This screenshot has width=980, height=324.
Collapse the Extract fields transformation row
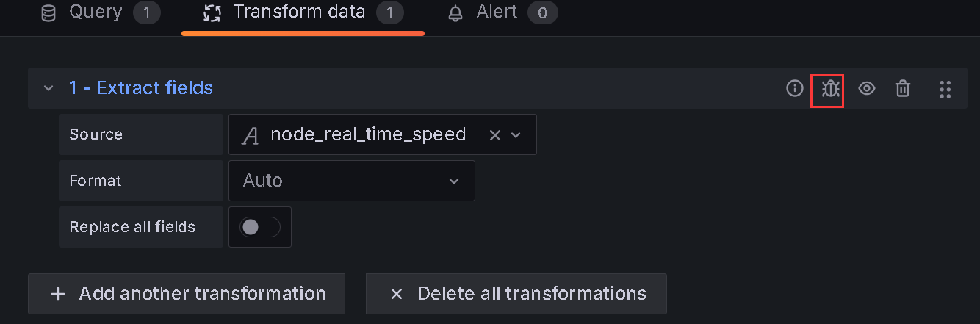[48, 88]
